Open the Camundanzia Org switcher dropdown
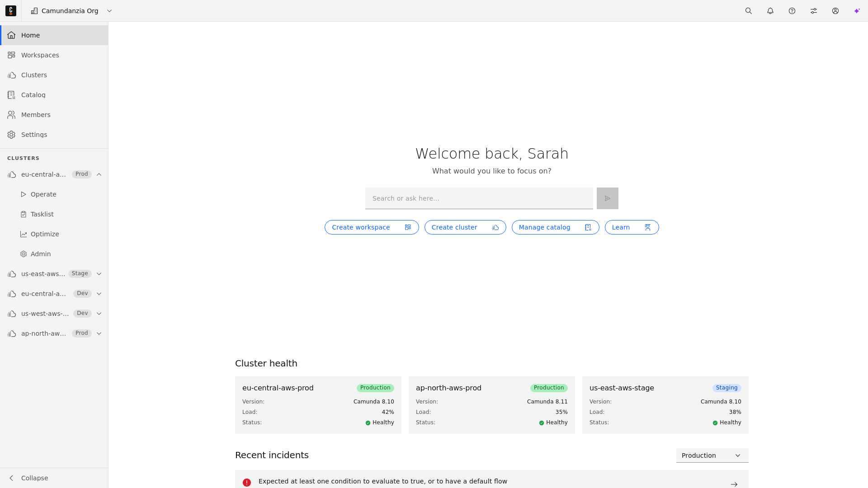 71,11
